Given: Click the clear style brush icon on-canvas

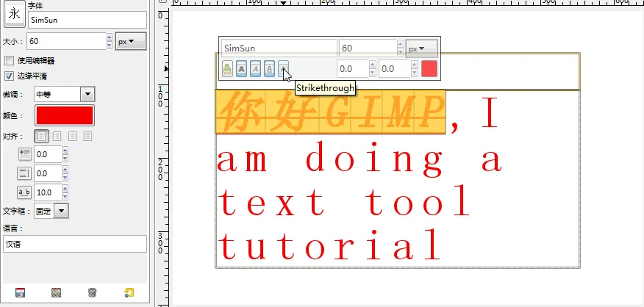Looking at the screenshot, I should click(227, 69).
